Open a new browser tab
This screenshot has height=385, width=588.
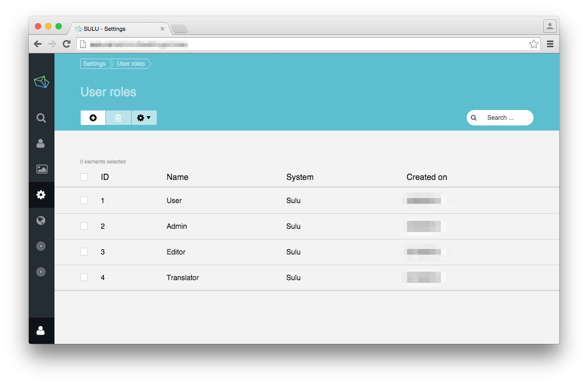point(179,29)
